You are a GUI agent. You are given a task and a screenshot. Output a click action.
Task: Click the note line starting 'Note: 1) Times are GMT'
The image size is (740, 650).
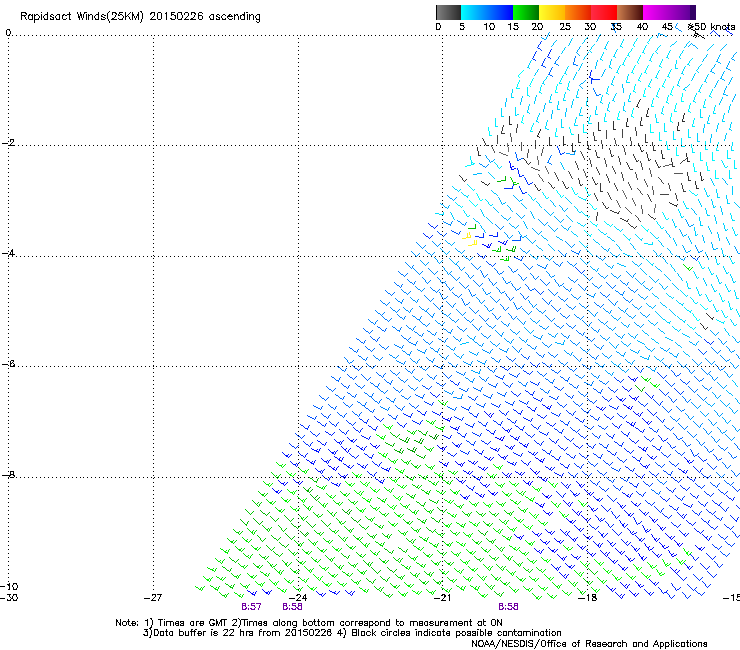(309, 623)
